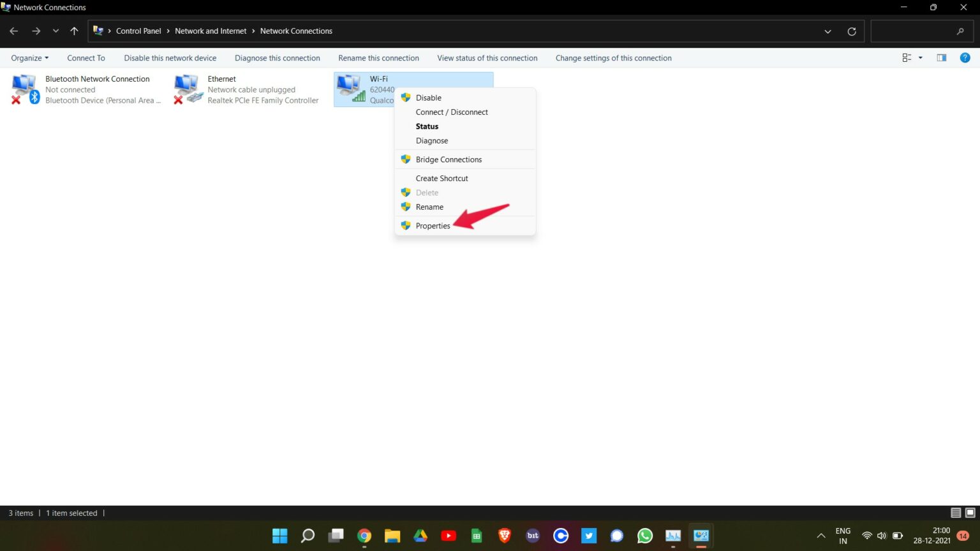Screen dimensions: 980x551
Task: Click inside the search box
Action: tap(919, 31)
